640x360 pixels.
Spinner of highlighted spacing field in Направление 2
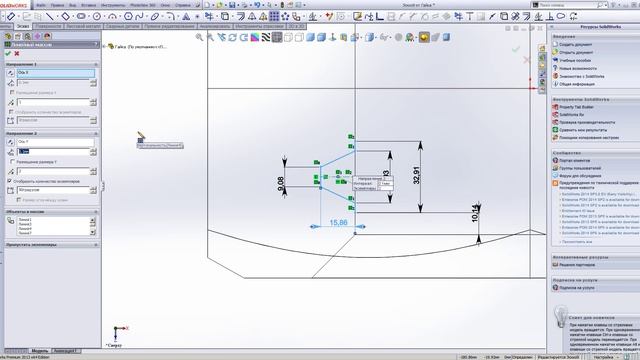point(93,152)
